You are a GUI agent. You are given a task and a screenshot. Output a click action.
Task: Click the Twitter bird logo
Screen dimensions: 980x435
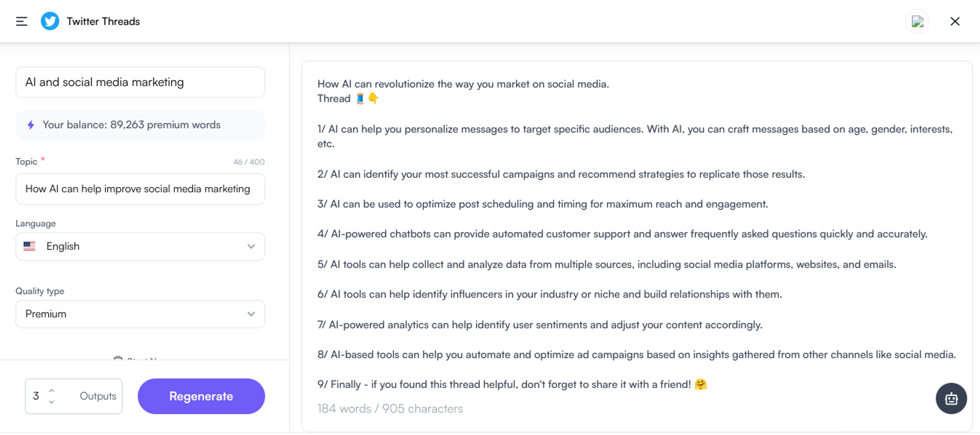(49, 21)
